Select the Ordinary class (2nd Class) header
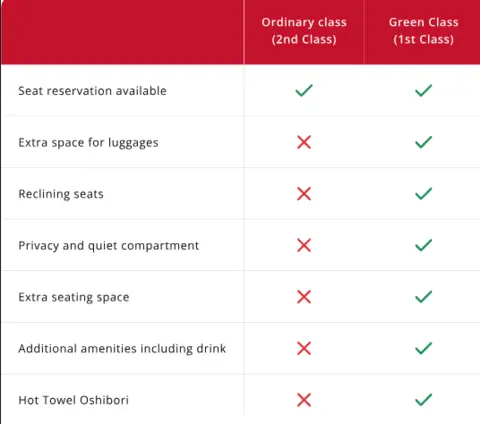This screenshot has height=424, width=480. tap(304, 31)
